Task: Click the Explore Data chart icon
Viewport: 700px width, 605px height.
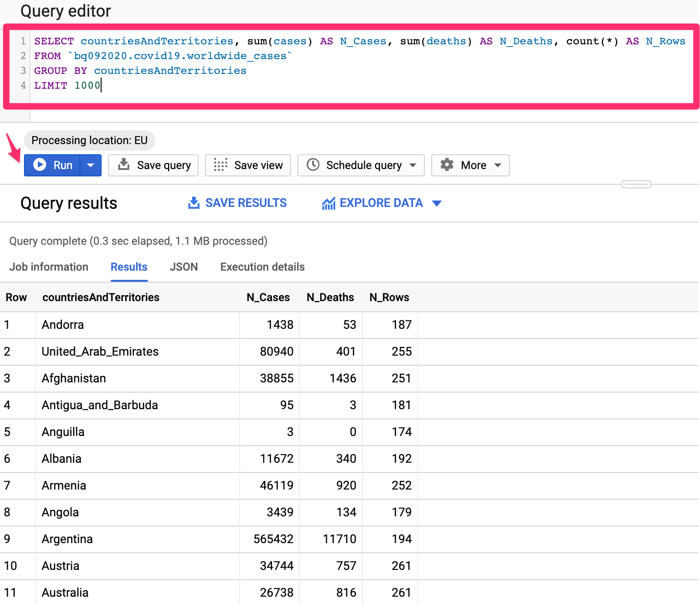Action: point(328,203)
